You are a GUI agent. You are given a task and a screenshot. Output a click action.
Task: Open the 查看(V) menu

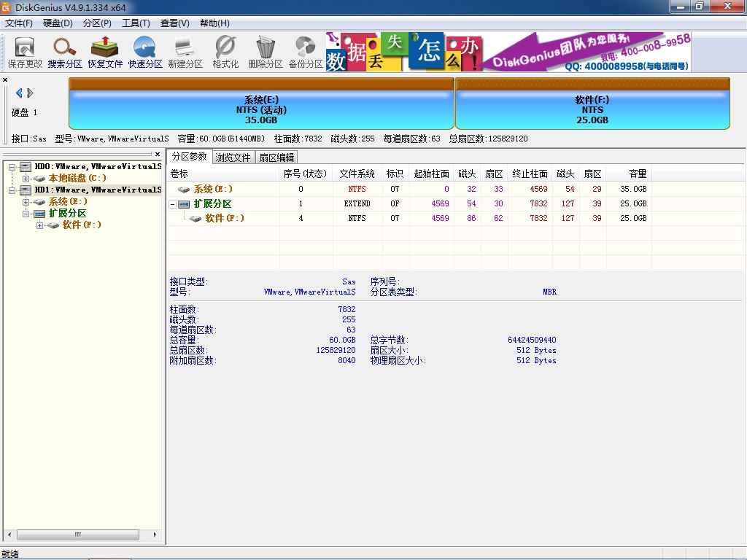coord(174,23)
